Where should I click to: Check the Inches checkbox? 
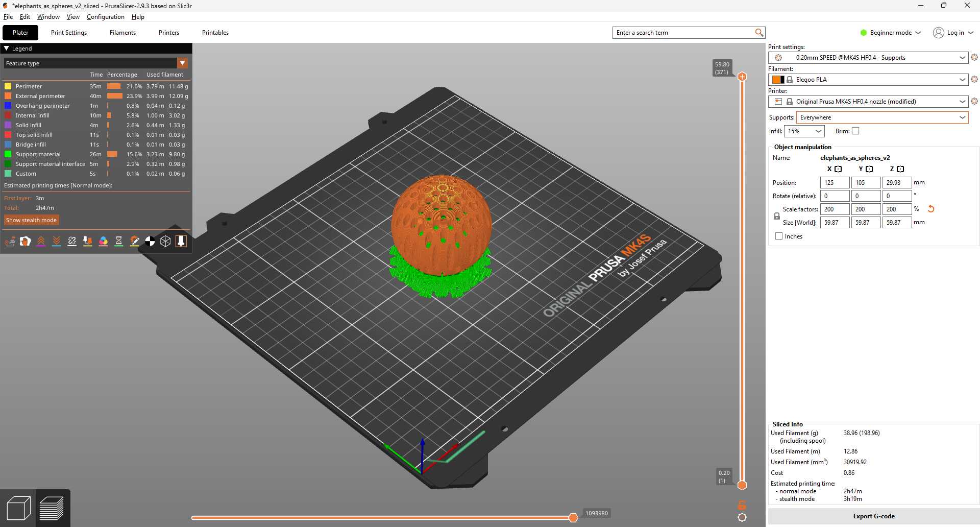(779, 236)
